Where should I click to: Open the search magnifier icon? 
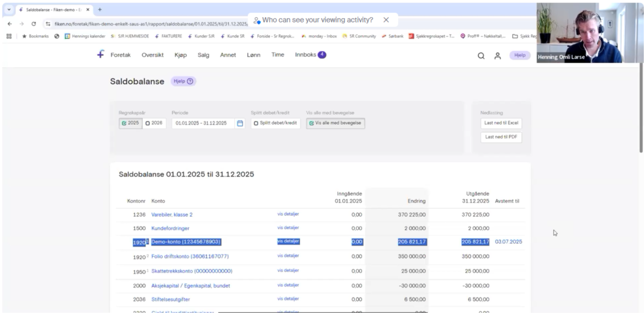(x=481, y=56)
